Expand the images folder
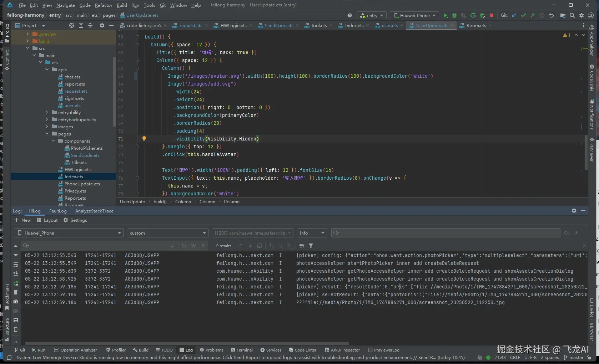 [x=47, y=127]
